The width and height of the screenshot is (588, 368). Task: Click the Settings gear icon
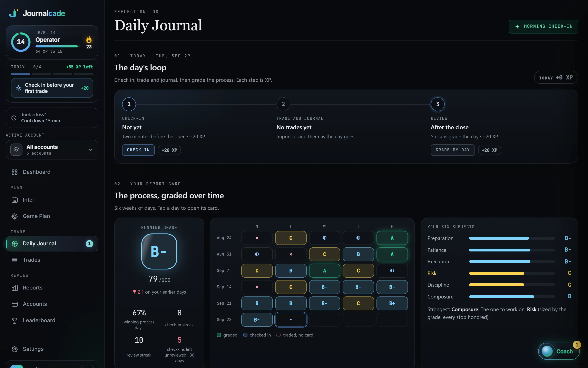point(14,349)
